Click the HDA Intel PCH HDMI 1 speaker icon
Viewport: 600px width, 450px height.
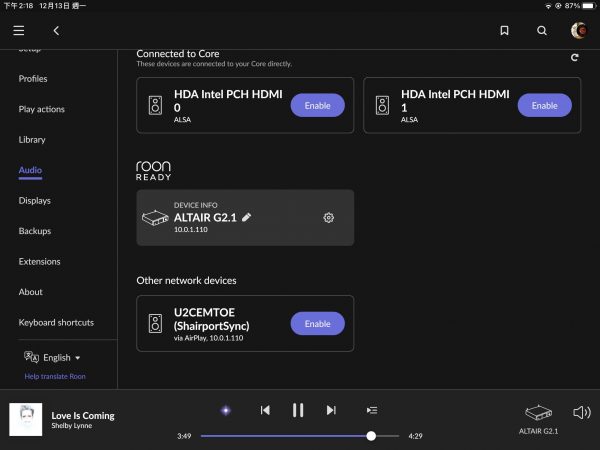tap(382, 105)
